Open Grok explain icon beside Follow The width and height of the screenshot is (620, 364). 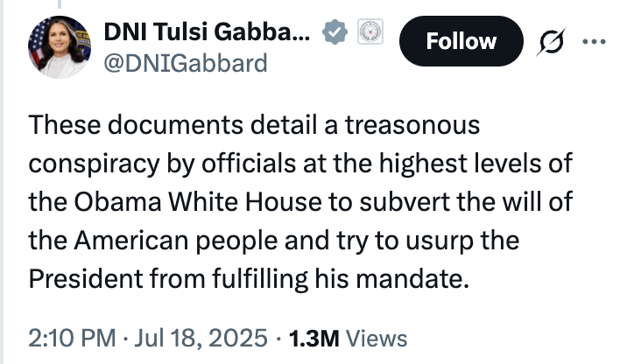tap(553, 41)
